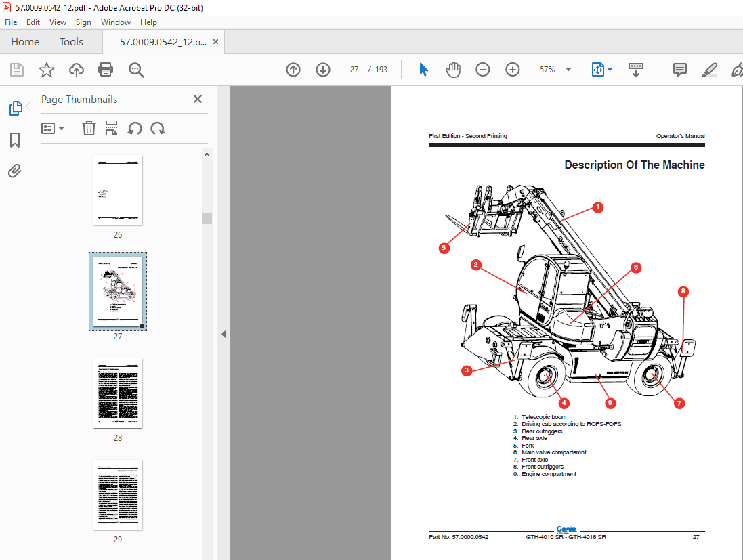
Task: Expand the thumbnails options menu arrow
Action: tap(61, 129)
